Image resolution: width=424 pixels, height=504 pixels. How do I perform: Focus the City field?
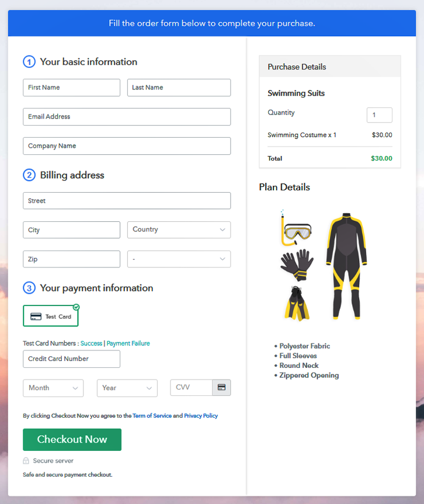pyautogui.click(x=71, y=230)
